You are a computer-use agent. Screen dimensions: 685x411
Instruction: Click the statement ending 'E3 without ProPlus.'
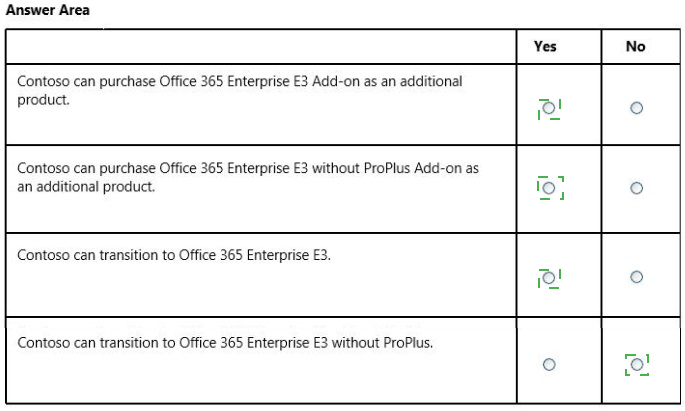click(225, 342)
